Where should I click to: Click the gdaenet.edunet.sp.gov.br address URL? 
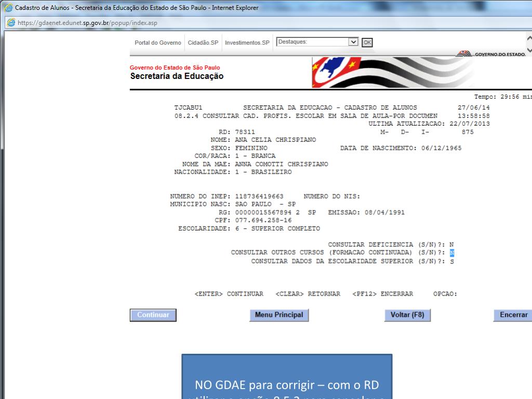[83, 23]
